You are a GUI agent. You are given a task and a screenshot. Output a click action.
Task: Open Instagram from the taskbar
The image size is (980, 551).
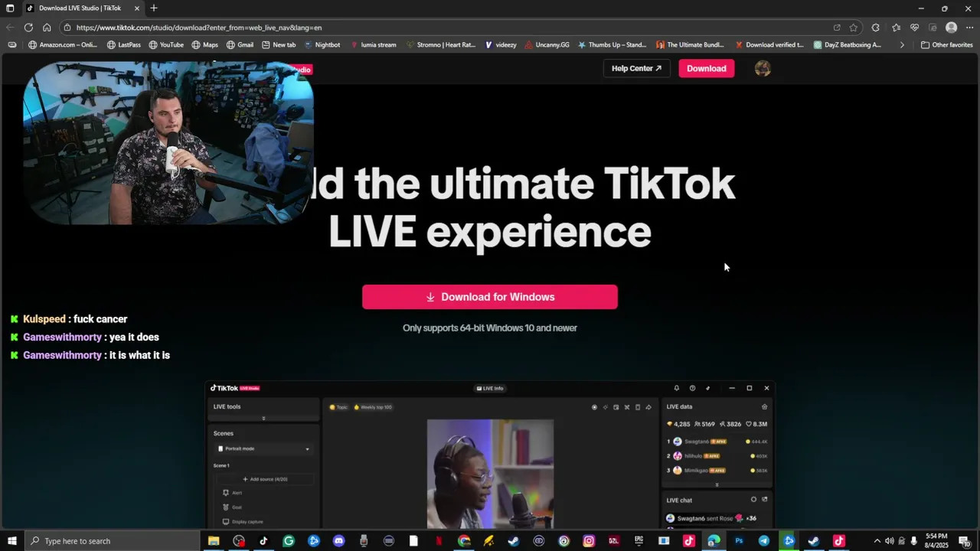click(589, 541)
